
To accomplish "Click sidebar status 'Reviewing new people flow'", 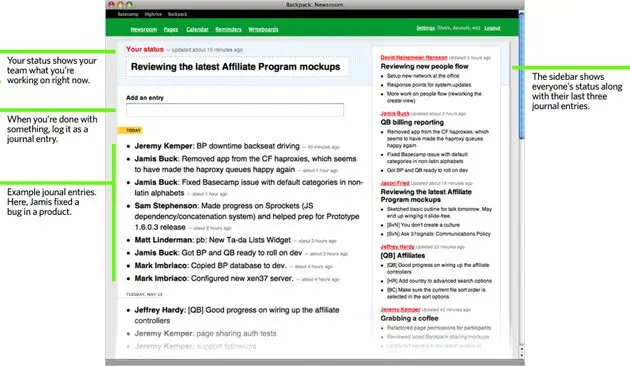I will (x=425, y=66).
